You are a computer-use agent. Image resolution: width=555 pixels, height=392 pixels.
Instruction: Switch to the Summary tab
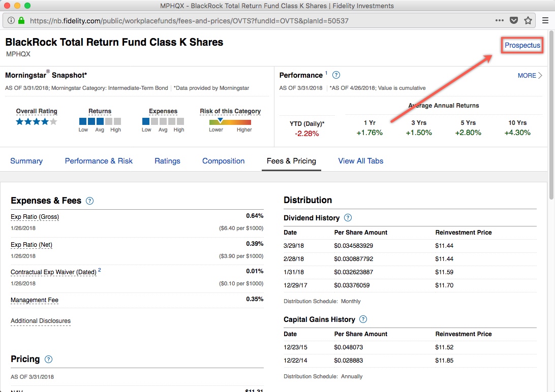coord(26,161)
